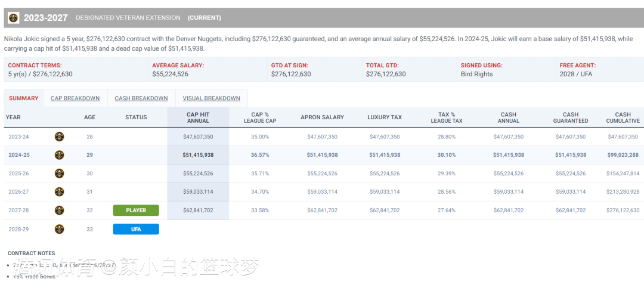Image resolution: width=644 pixels, height=288 pixels.
Task: Open the Visual Breakdown tab
Action: tap(212, 98)
